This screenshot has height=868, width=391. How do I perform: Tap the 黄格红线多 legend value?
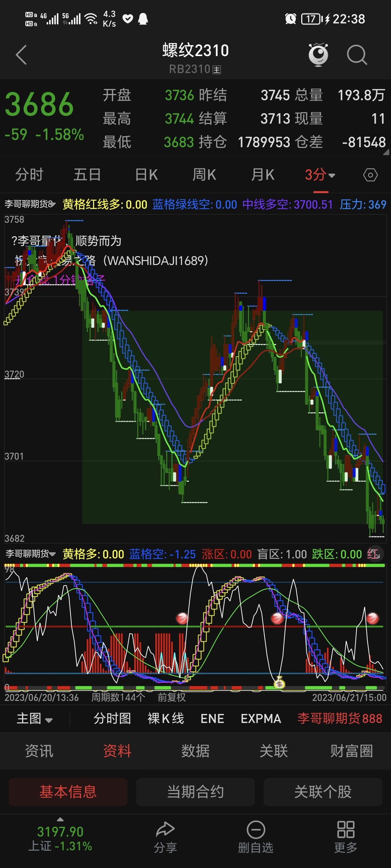[x=105, y=204]
